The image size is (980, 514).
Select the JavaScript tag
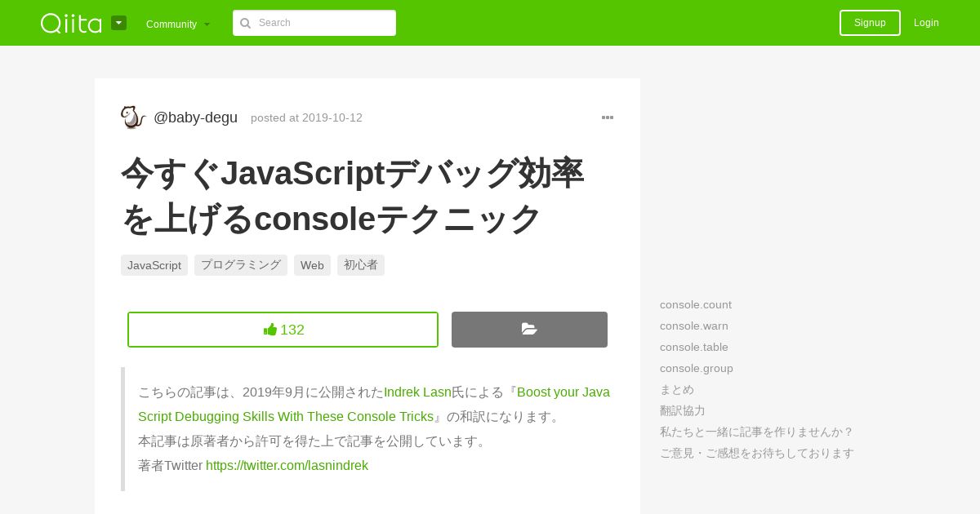point(154,265)
